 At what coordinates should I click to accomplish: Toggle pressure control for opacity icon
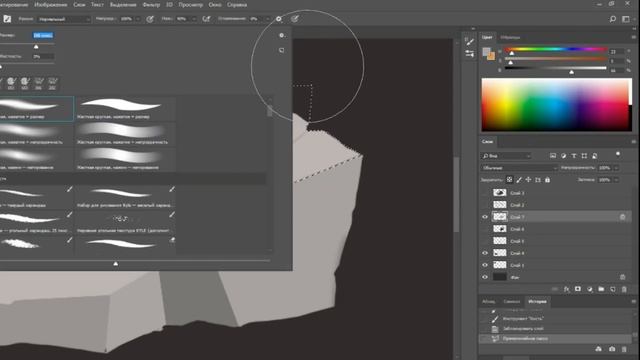(150, 19)
